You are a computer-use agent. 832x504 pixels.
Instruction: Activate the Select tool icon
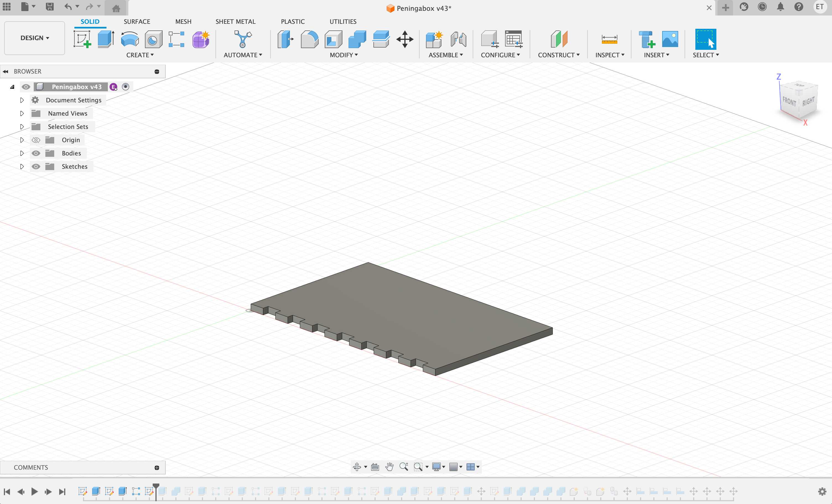coord(705,39)
